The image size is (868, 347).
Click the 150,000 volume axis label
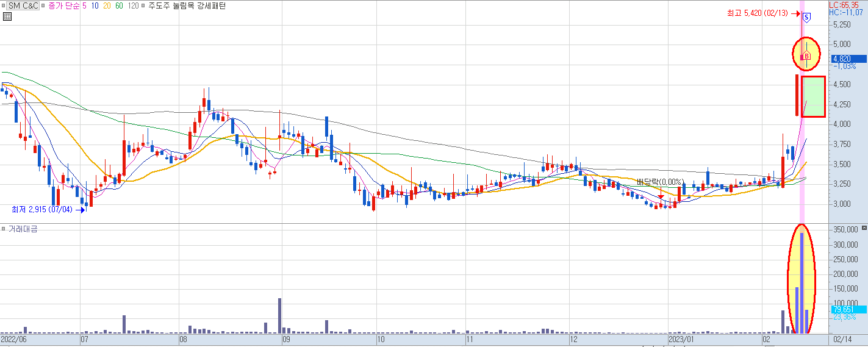(845, 289)
